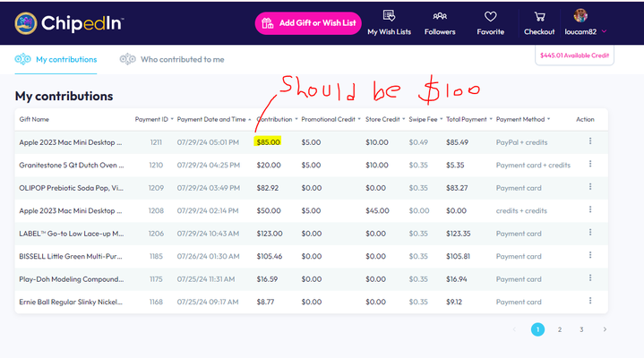This screenshot has width=644, height=358.
Task: Open action menu for payment 1185
Action: coord(590,255)
